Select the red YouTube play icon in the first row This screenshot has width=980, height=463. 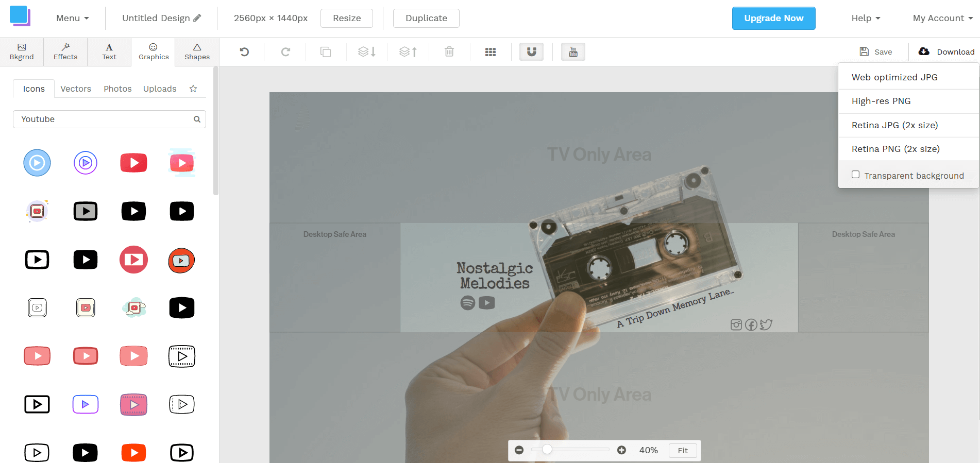pos(133,163)
